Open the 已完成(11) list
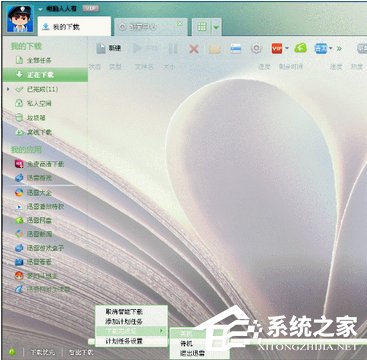 click(42, 89)
